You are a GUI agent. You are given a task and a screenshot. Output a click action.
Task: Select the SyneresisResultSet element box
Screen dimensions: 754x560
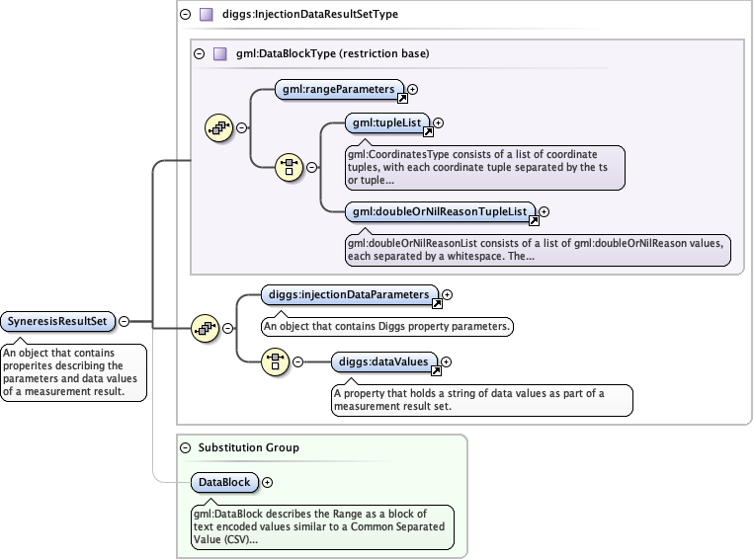tap(58, 321)
